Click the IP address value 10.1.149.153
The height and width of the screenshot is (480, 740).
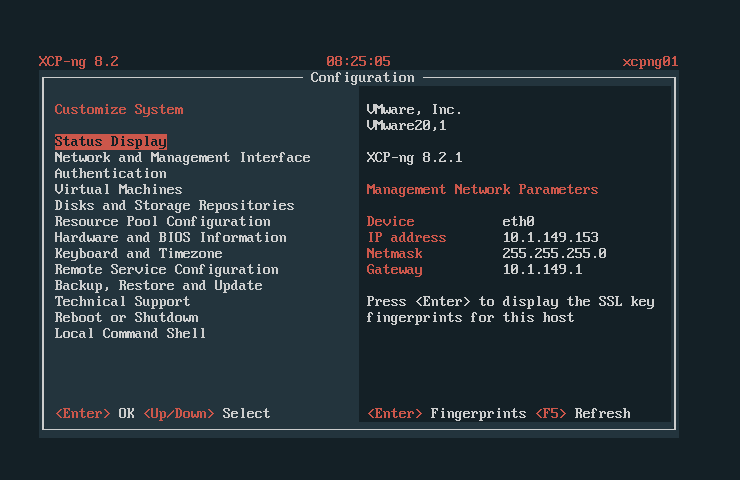550,238
